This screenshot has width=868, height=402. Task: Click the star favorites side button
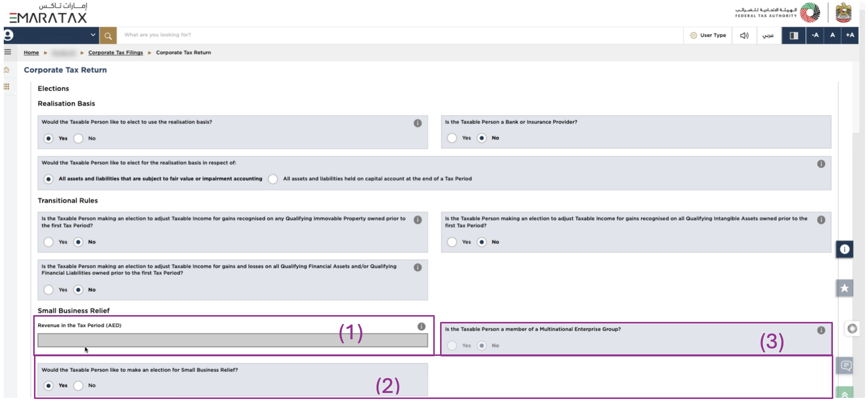point(845,288)
